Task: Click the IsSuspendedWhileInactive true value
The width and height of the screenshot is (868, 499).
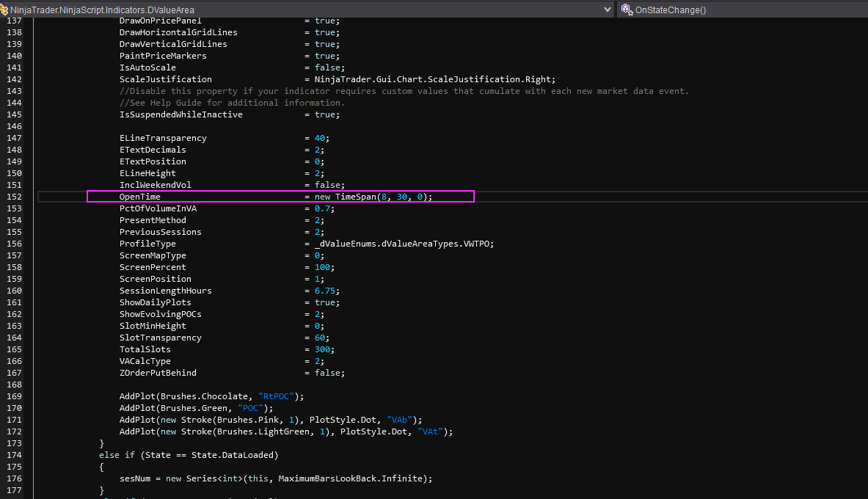Action: (324, 114)
